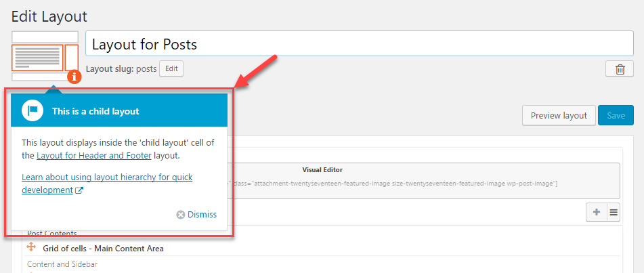The width and height of the screenshot is (644, 273).
Task: Click the trash can delete icon
Action: click(x=620, y=69)
